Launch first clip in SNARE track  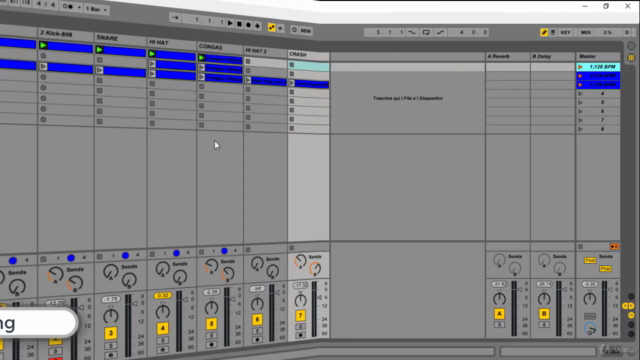click(x=100, y=50)
